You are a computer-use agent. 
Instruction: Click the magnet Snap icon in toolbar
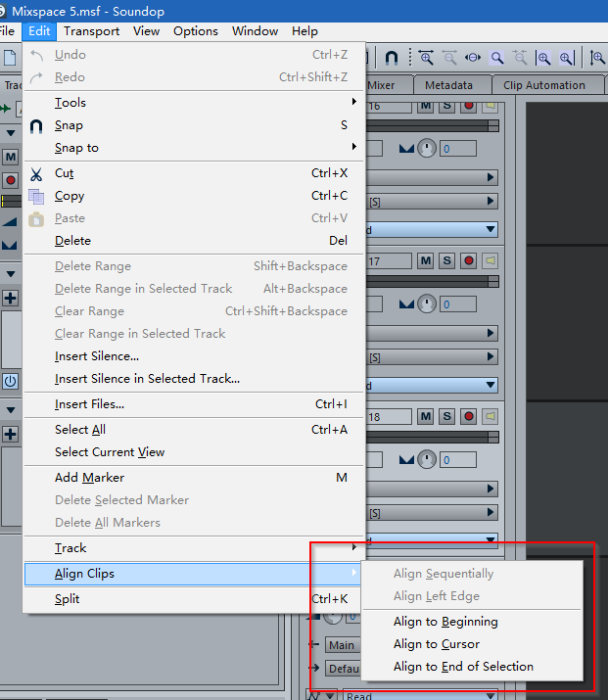coord(392,58)
